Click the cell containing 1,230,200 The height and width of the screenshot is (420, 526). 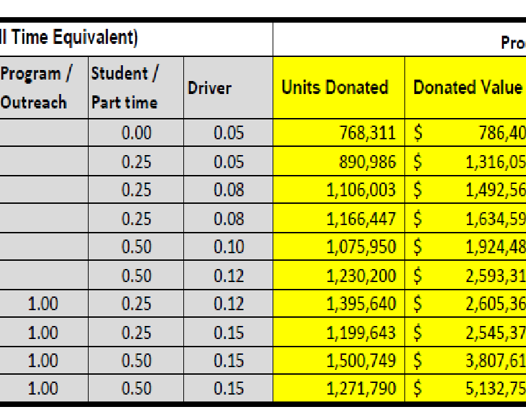coord(339,275)
